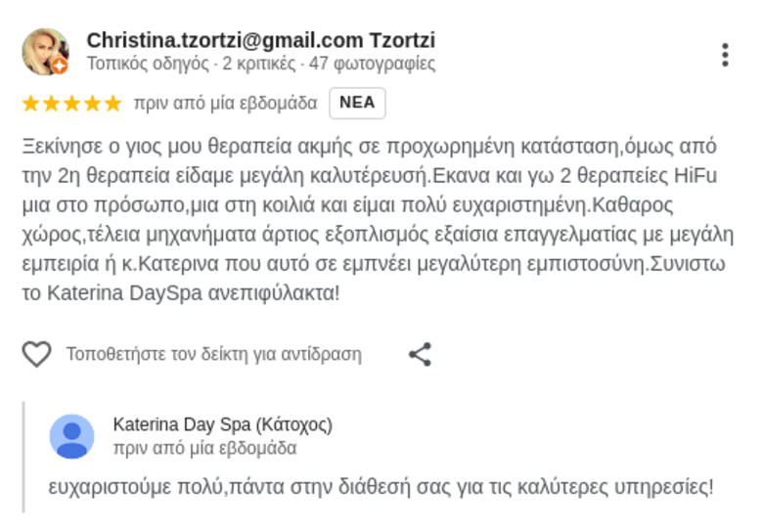Open 'Katerina Day Spa (Κάτοχος)' owner name
Image resolution: width=762 pixels, height=532 pixels.
tap(222, 424)
